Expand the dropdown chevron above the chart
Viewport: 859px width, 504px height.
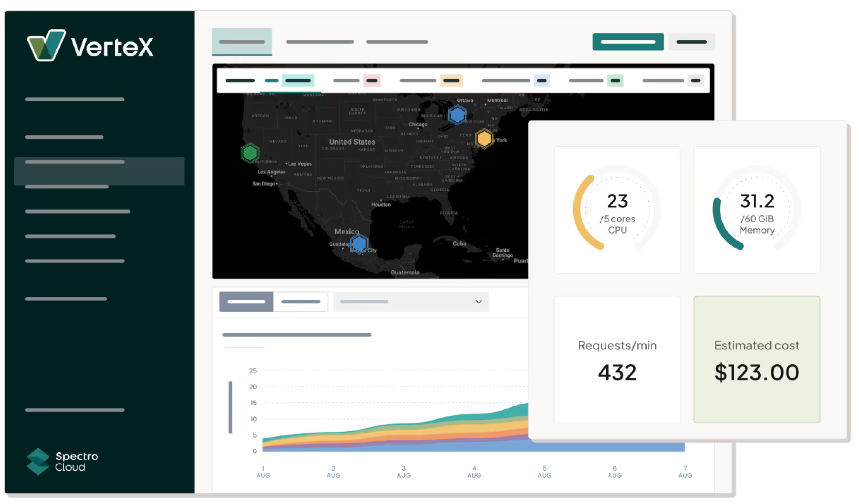[x=478, y=302]
